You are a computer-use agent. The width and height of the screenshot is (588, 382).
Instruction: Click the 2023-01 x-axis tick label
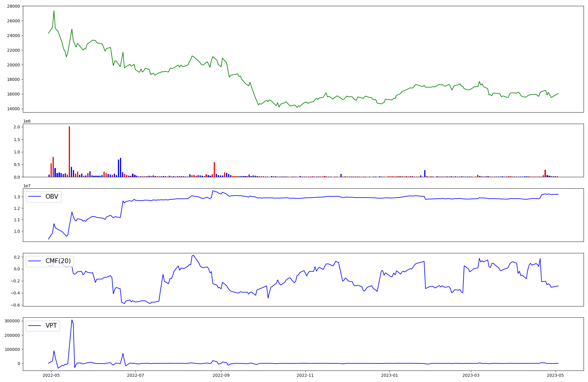tap(390, 375)
